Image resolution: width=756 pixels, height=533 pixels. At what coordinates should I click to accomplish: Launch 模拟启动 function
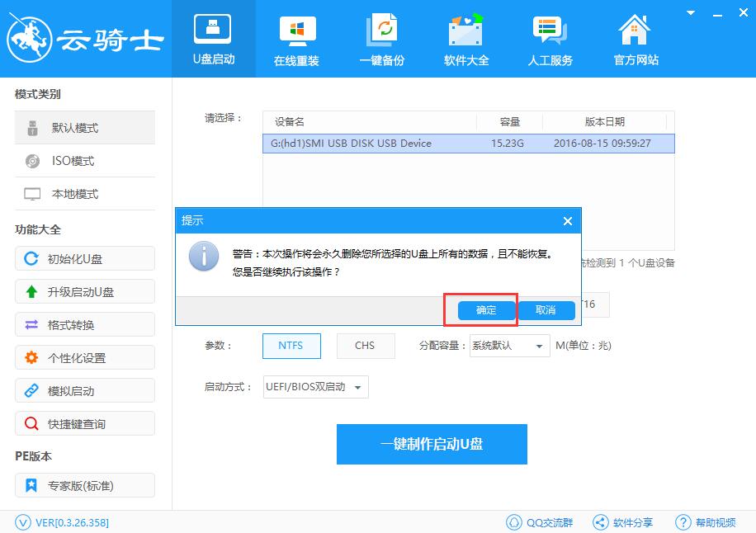point(85,391)
